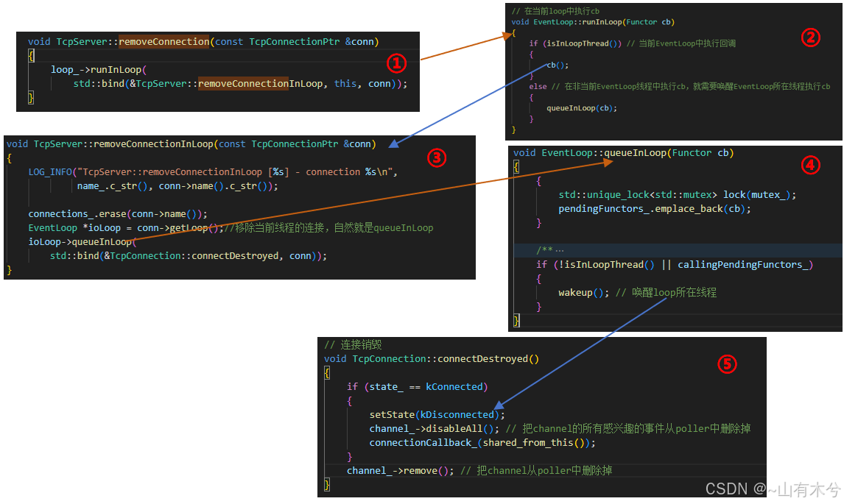This screenshot has height=504, width=844.
Task: Click the '// 唤醒loop所在线程' comment
Action: tap(666, 293)
